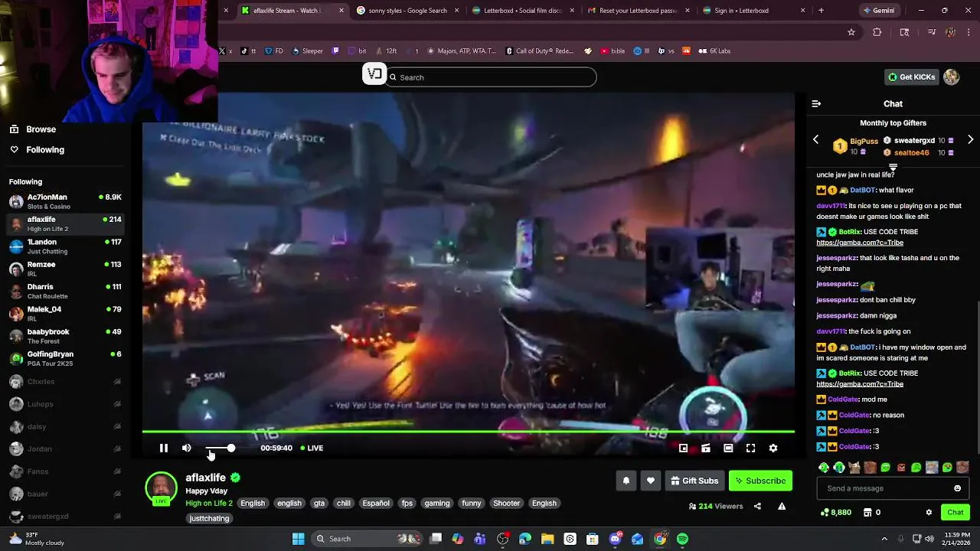Report stream with warning triangle icon
This screenshot has width=980, height=551.
[782, 506]
